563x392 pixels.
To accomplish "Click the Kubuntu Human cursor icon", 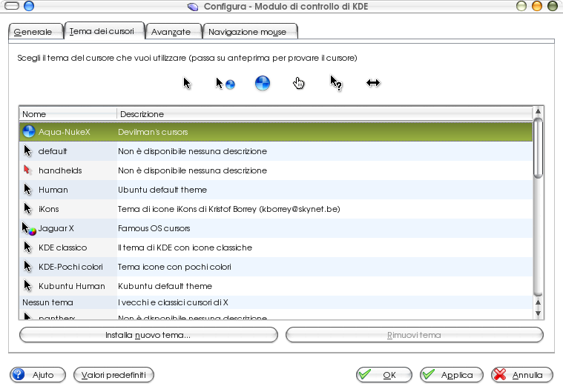I will 27,286.
